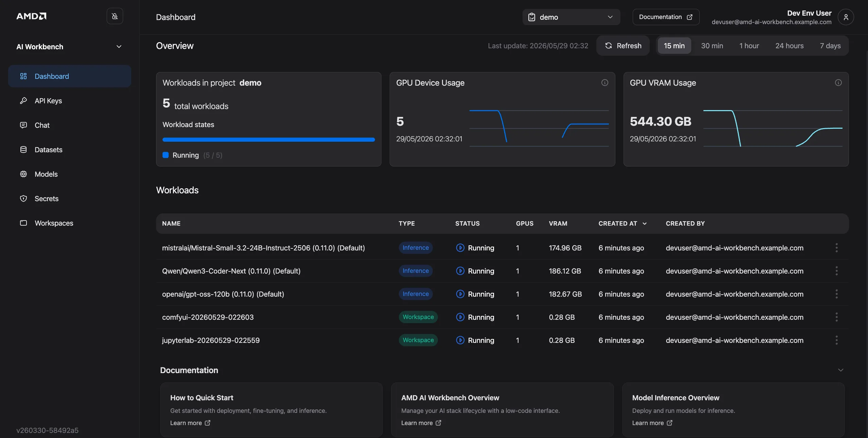Open actions menu for jupyterlab workload
This screenshot has height=438, width=868.
tap(837, 340)
